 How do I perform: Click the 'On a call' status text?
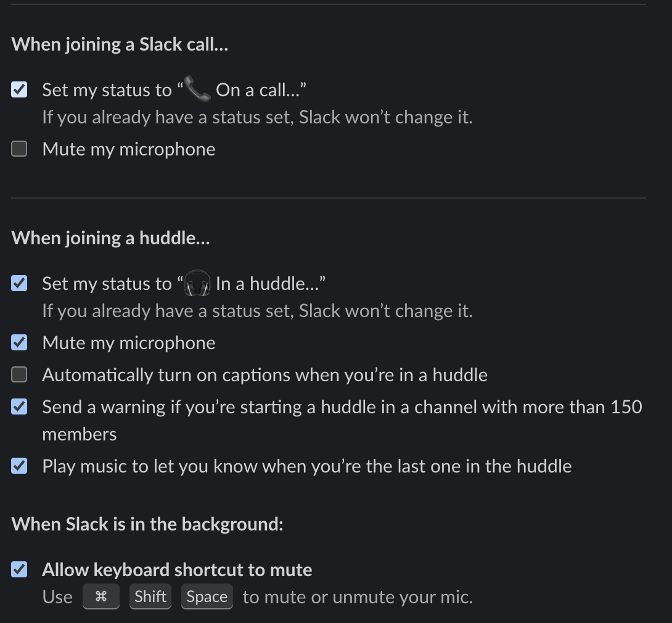click(259, 89)
